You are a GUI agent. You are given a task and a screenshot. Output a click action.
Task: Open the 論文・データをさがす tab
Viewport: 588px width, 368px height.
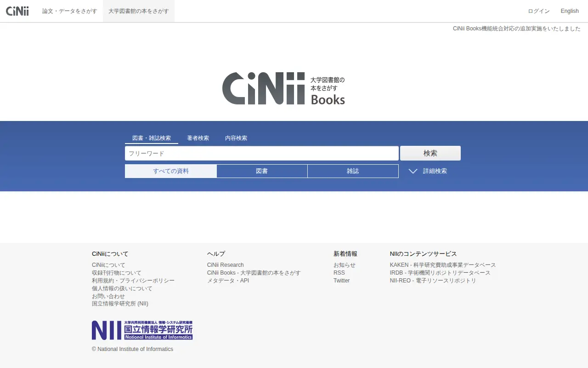pyautogui.click(x=70, y=11)
